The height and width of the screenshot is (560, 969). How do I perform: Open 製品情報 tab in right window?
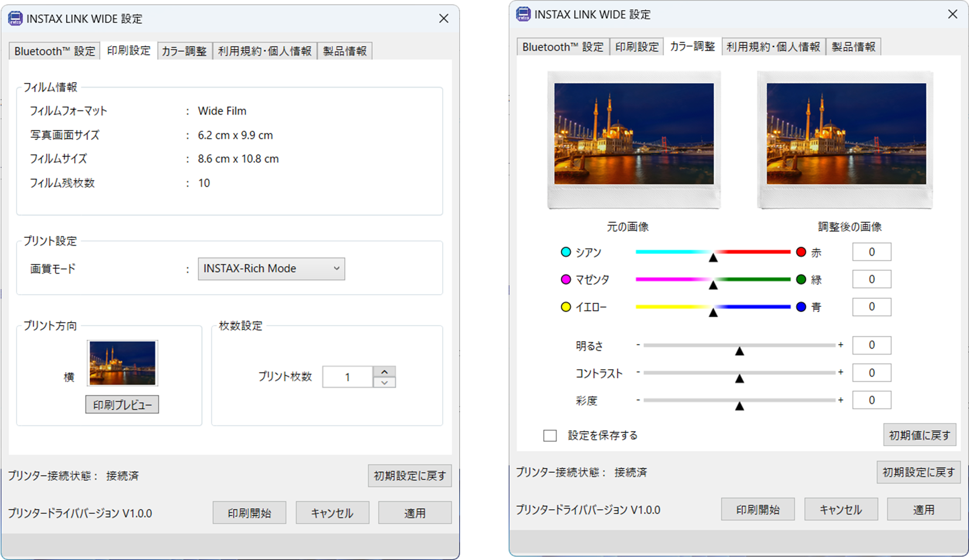854,47
